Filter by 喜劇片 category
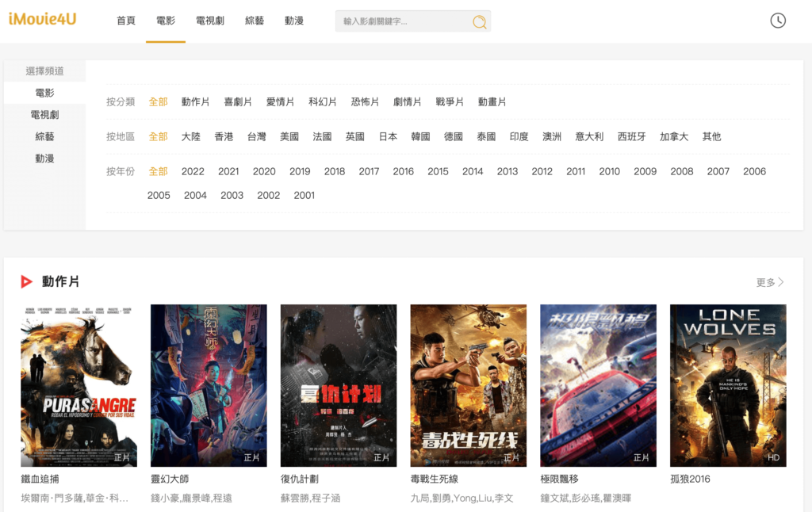Screen dimensions: 812x512 point(238,102)
